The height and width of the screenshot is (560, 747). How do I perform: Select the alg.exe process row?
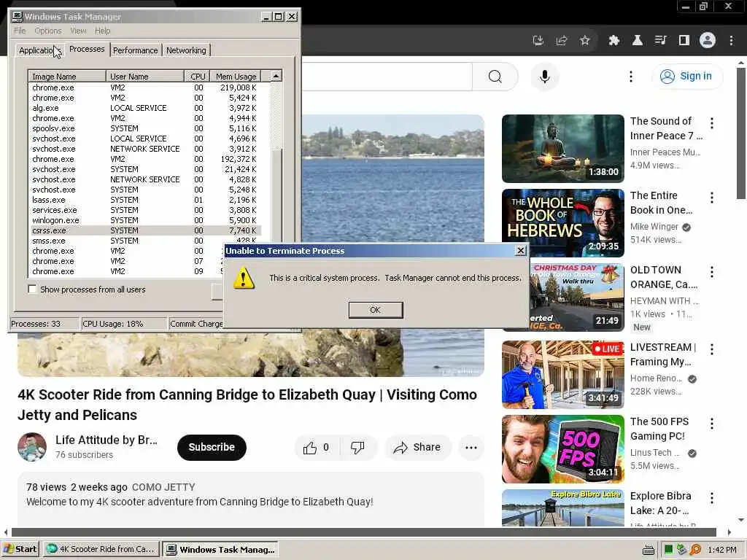pyautogui.click(x=145, y=108)
